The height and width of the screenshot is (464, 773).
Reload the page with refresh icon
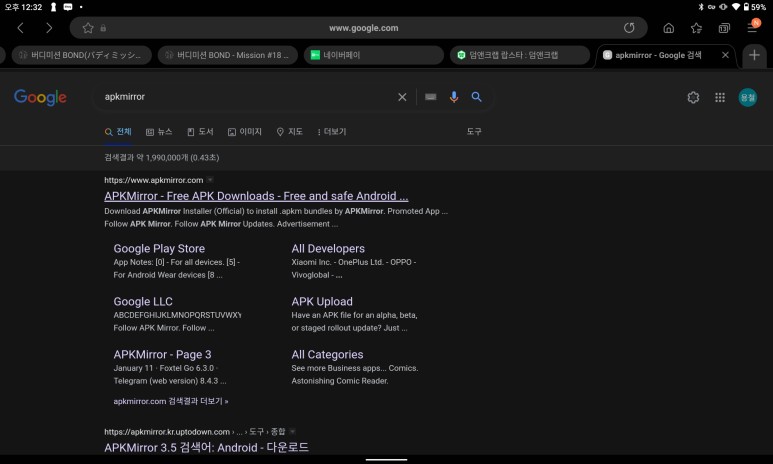pyautogui.click(x=629, y=28)
